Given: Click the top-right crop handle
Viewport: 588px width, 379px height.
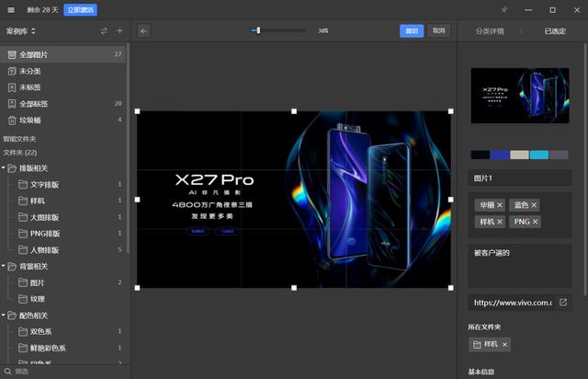Looking at the screenshot, I should click(x=451, y=111).
